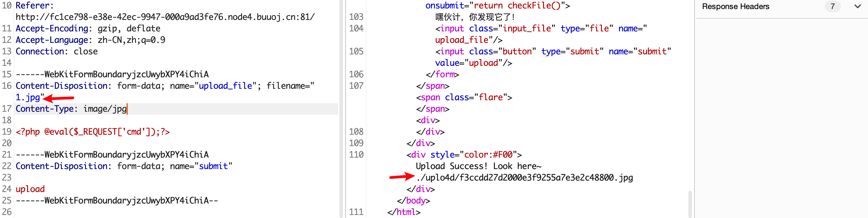
Task: Click the PHP eval payload line
Action: tap(93, 132)
